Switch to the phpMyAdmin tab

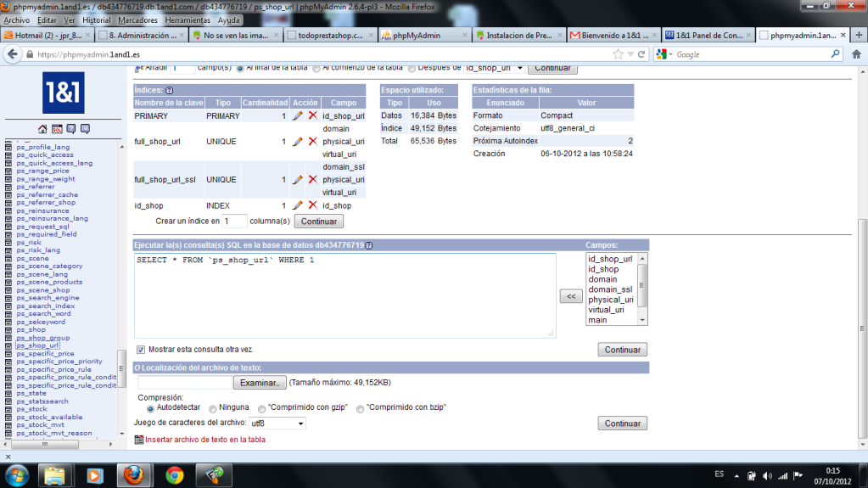click(x=424, y=35)
